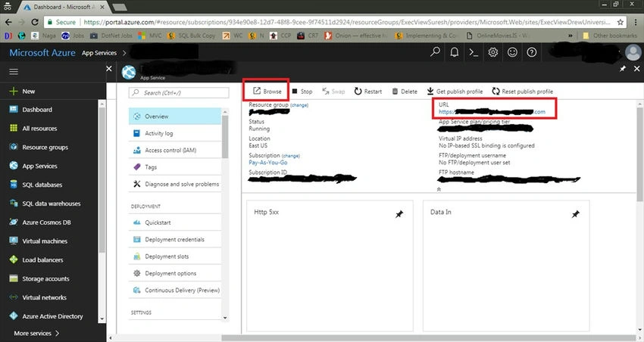Pin the App Service blade
The width and height of the screenshot is (644, 342).
point(623,69)
